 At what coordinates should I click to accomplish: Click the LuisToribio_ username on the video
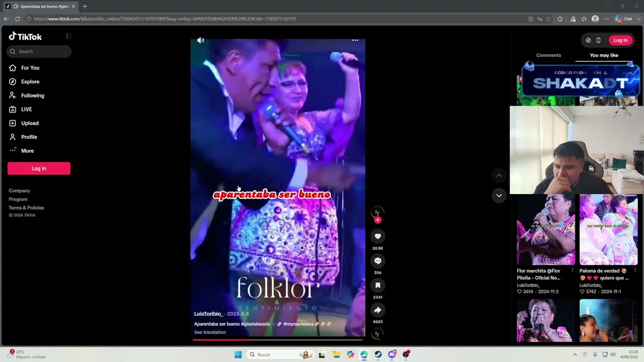[x=208, y=314]
